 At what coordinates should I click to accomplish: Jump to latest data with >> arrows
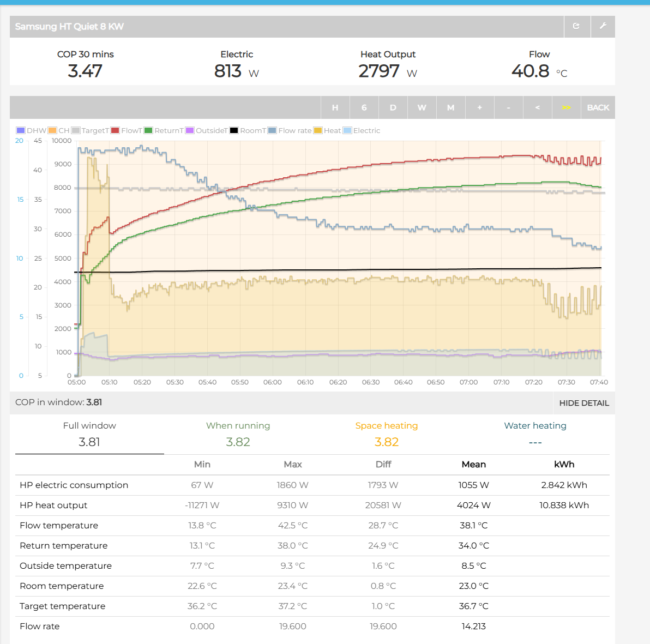[566, 107]
